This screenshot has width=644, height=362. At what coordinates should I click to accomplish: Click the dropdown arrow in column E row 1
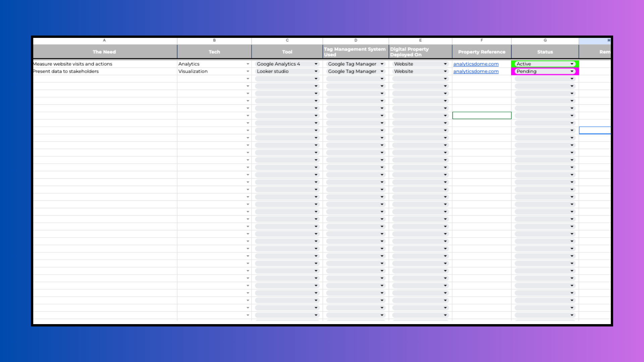[445, 64]
